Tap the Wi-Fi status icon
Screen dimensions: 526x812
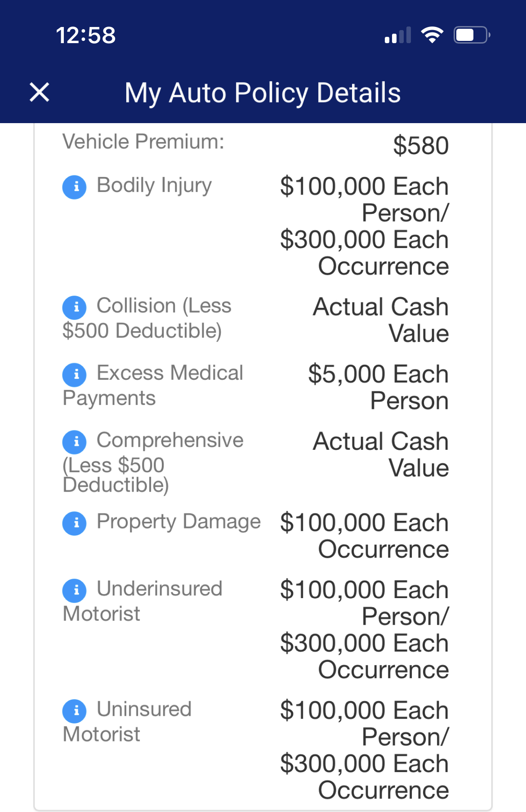pyautogui.click(x=432, y=35)
